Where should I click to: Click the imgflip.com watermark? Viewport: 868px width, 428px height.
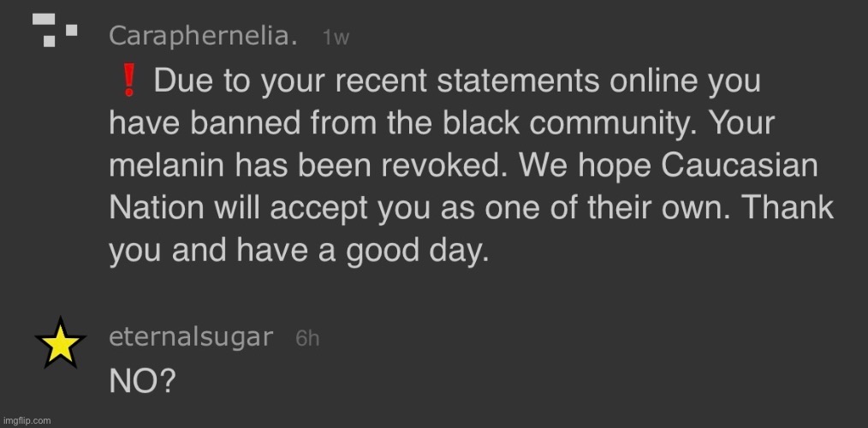26,420
